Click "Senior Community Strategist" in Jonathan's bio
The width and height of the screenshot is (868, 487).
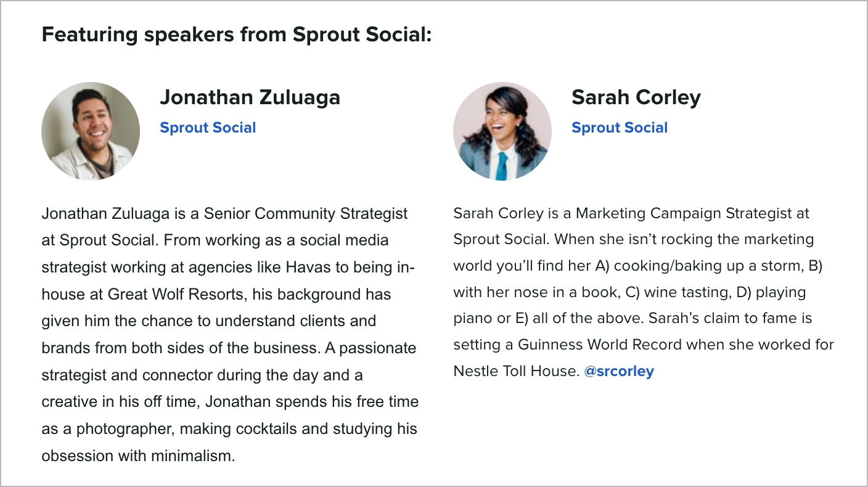(306, 213)
